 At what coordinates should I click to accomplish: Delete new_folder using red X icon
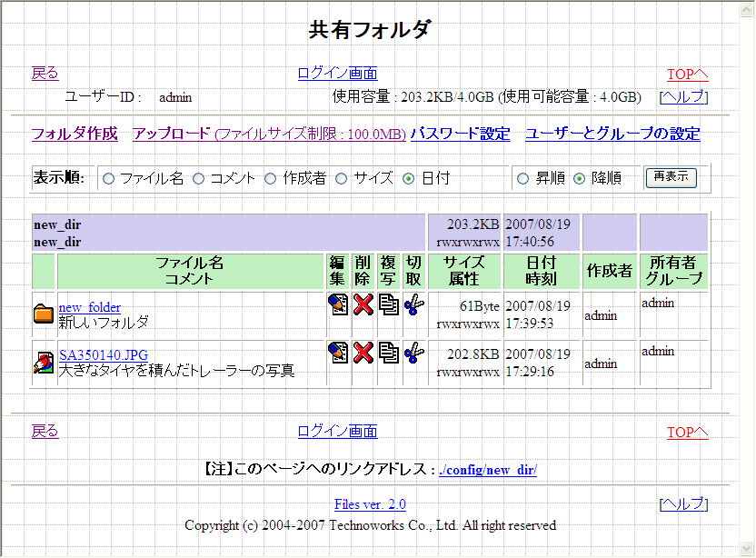(363, 304)
